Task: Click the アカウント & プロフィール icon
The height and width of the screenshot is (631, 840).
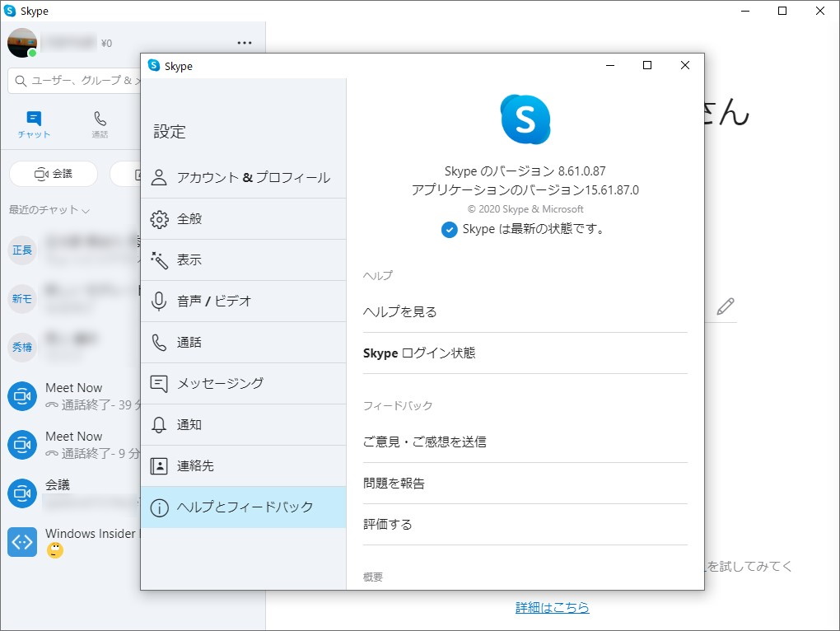Action: tap(160, 177)
